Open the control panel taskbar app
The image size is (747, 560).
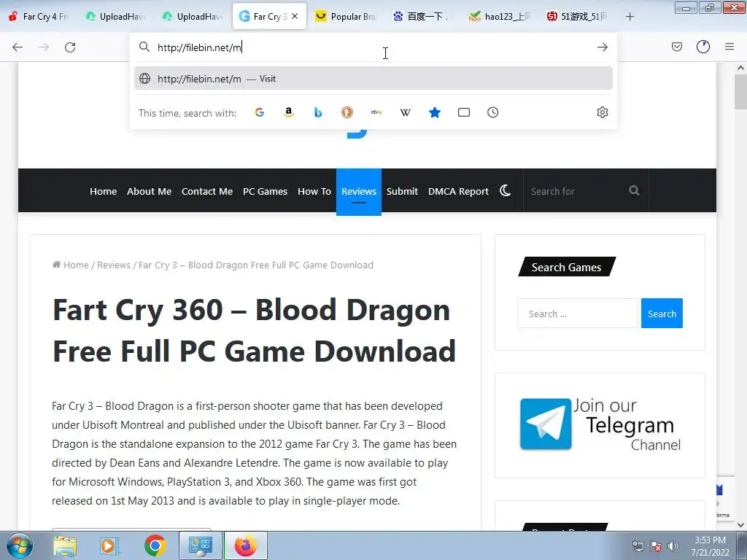coord(200,545)
